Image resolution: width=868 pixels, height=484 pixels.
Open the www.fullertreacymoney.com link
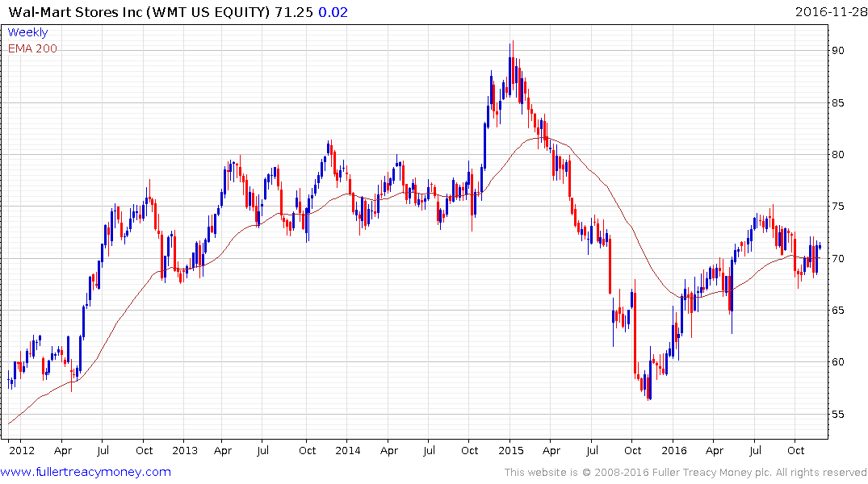tap(86, 472)
